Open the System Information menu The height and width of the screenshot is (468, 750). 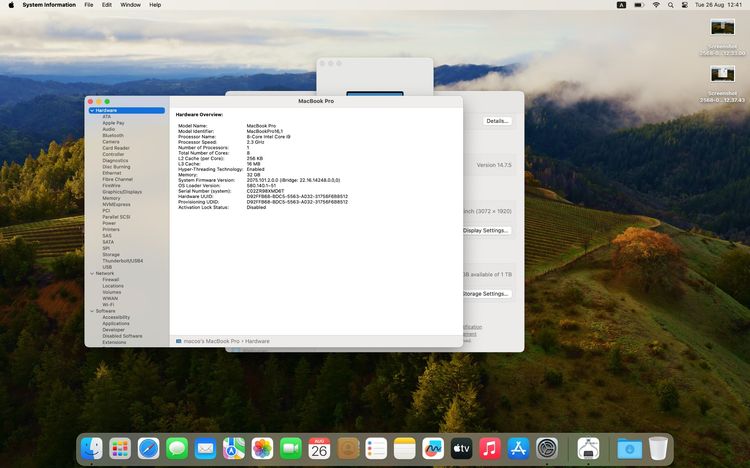pyautogui.click(x=49, y=5)
